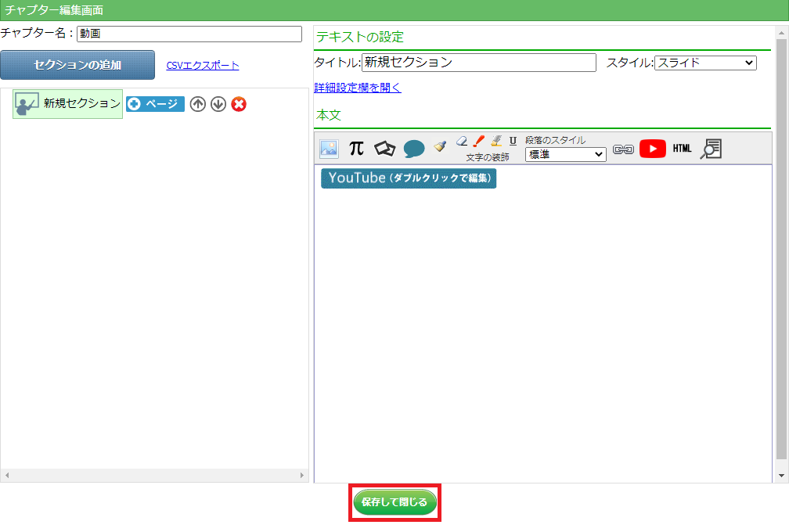Open the preview with magnifier icon
This screenshot has height=532, width=789.
pyautogui.click(x=711, y=149)
